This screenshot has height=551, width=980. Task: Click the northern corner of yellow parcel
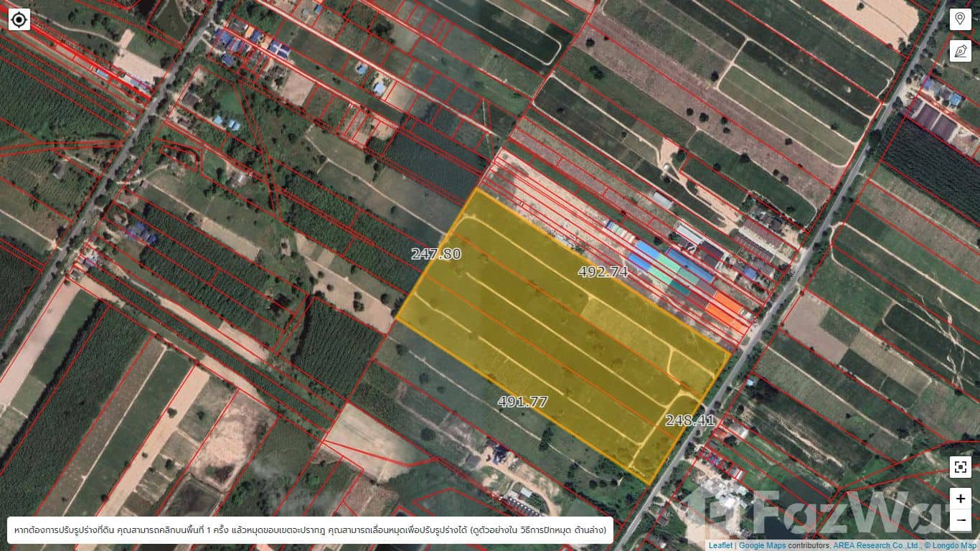(x=476, y=189)
